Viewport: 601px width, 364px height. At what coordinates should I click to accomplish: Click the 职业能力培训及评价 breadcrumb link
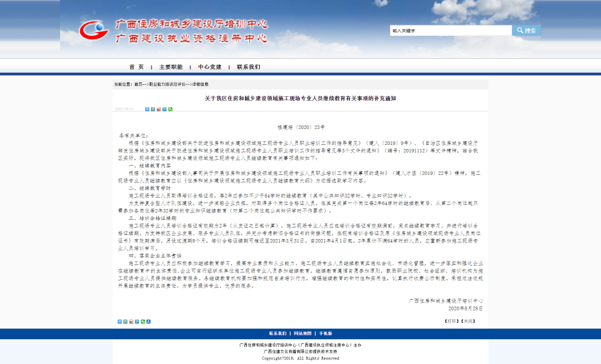(x=167, y=84)
